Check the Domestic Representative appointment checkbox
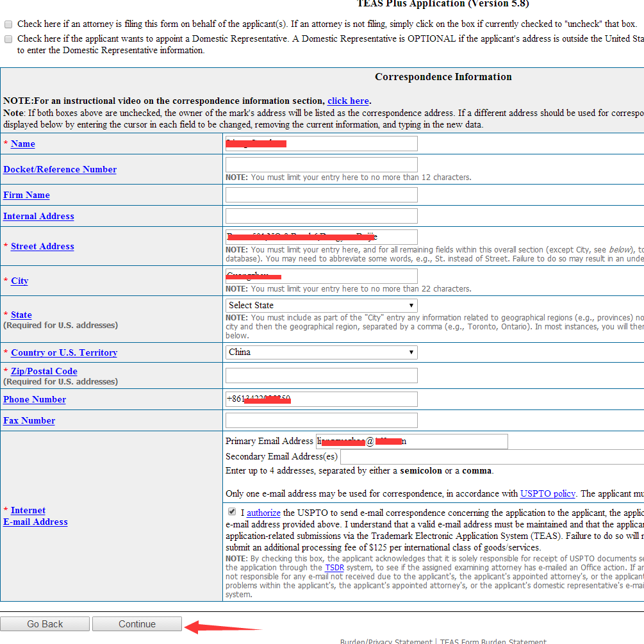 coord(8,39)
